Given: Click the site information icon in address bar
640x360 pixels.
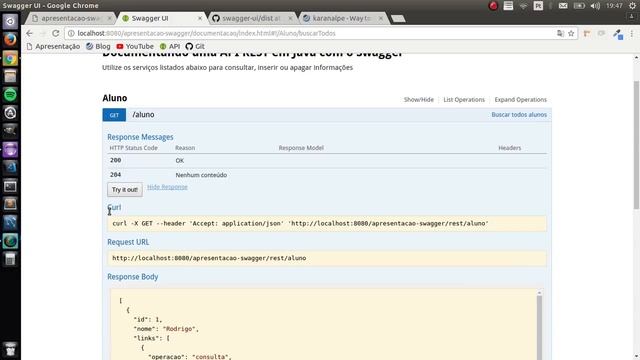Looking at the screenshot, I should pyautogui.click(x=71, y=33).
